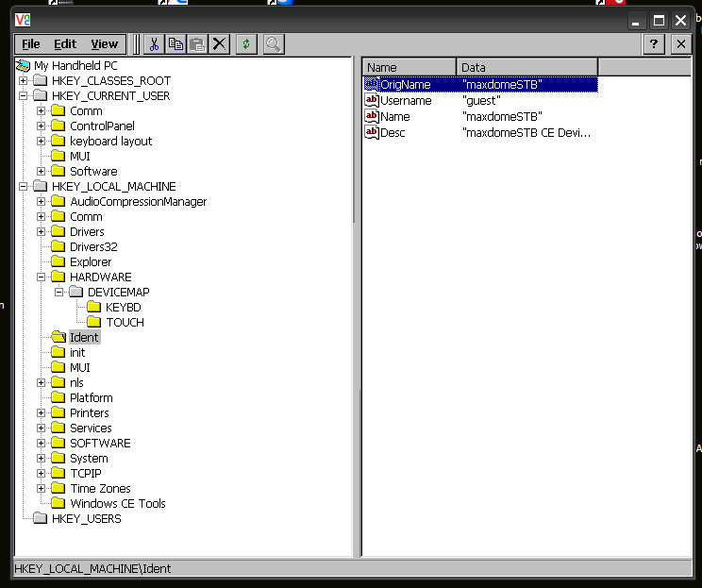Click the Data column header
Screen dimensions: 702x588
coord(526,67)
